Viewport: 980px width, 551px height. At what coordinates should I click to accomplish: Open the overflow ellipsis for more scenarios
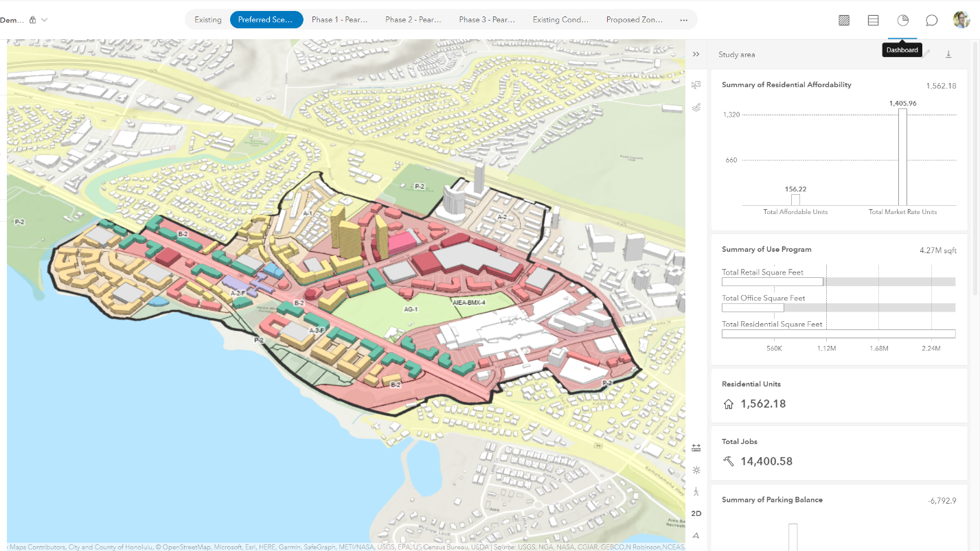[x=683, y=20]
